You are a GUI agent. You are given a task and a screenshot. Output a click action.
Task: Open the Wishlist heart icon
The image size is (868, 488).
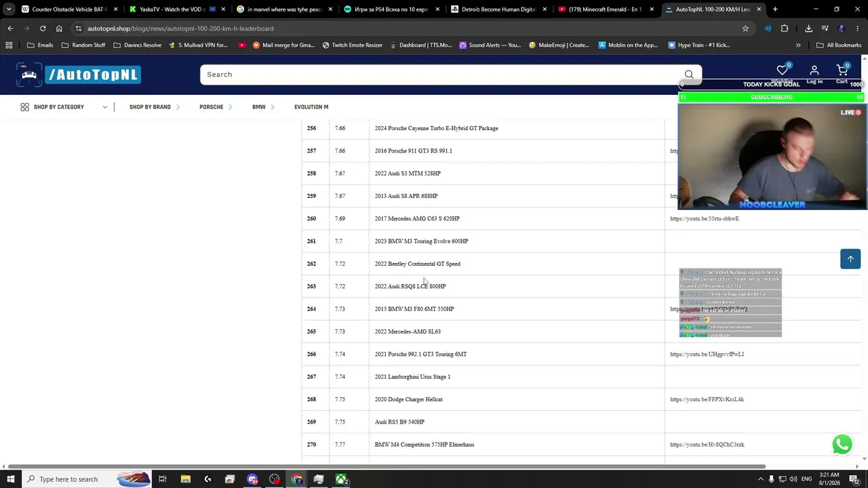pos(782,70)
